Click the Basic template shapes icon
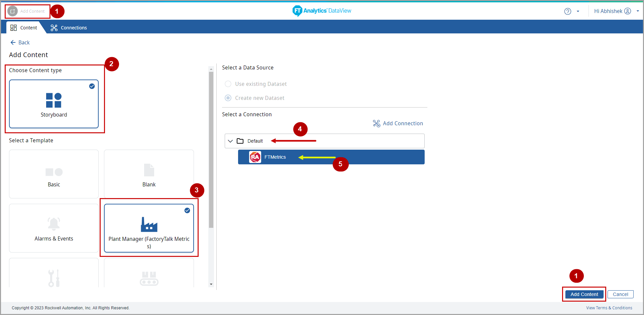Screen dimensions: 644x315 [x=54, y=172]
